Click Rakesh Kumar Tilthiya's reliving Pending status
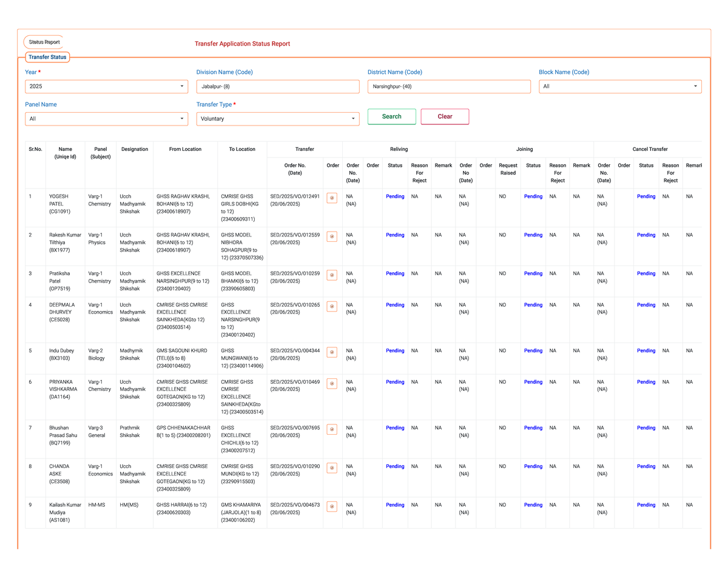 (x=395, y=235)
